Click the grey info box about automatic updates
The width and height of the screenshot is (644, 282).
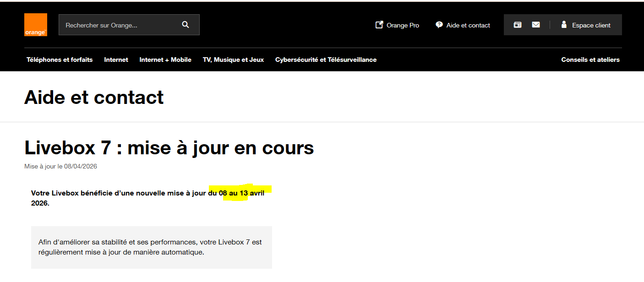pyautogui.click(x=151, y=247)
